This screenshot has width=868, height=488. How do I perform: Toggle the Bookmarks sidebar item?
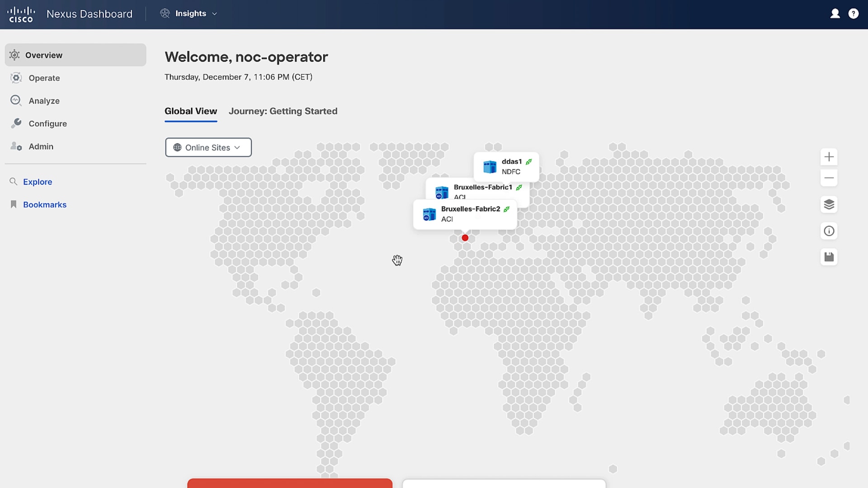(45, 205)
